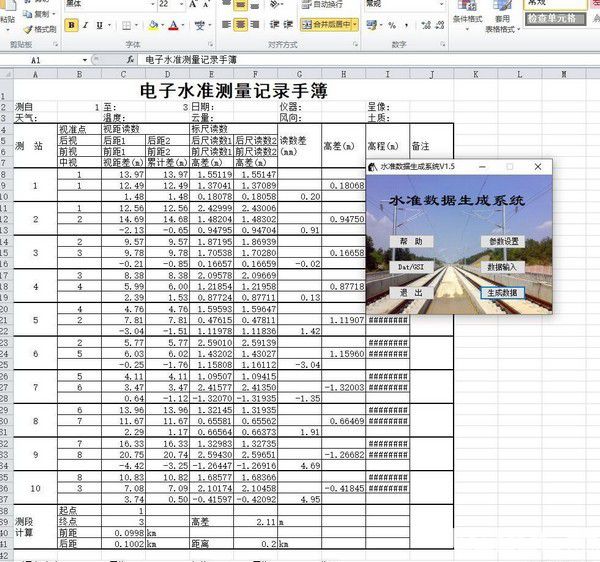Click the Increase Font Size icon
The height and width of the screenshot is (562, 600).
193,4
